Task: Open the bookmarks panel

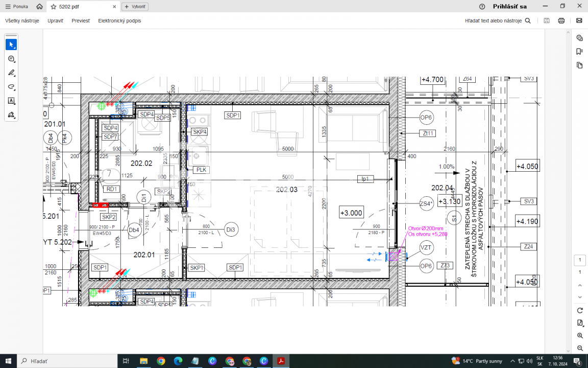Action: (579, 52)
